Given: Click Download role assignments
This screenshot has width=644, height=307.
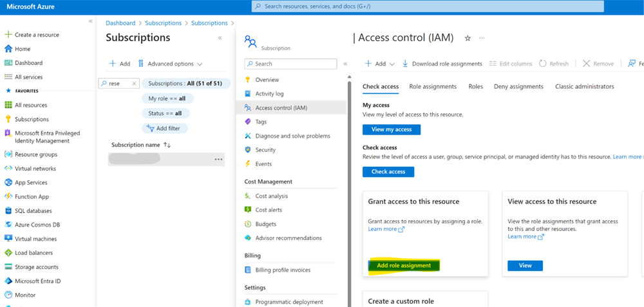Looking at the screenshot, I should [442, 64].
